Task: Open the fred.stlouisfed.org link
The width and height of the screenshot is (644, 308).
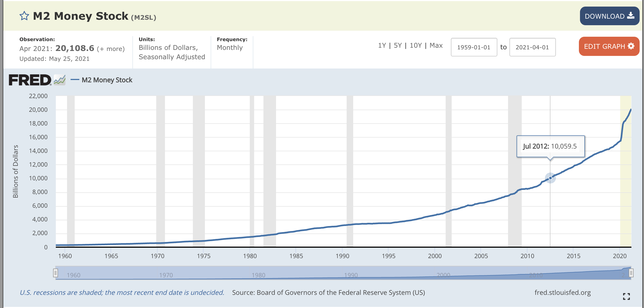Action: coord(562,293)
